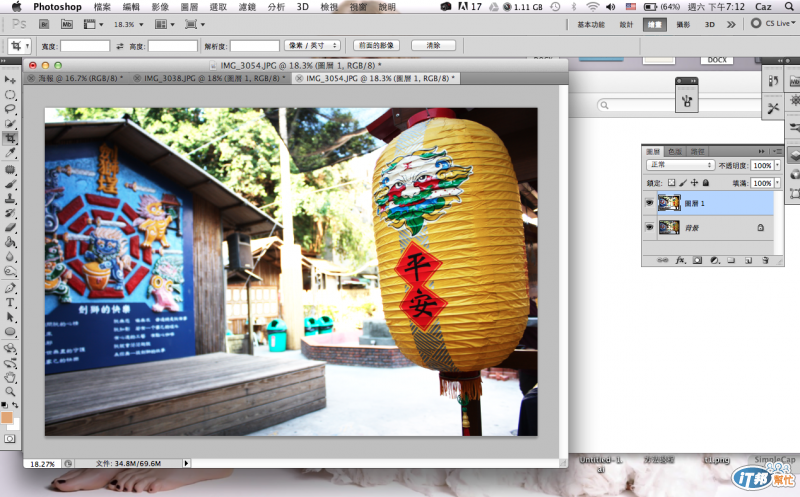
Task: Select the Blur tool
Action: coord(10,257)
